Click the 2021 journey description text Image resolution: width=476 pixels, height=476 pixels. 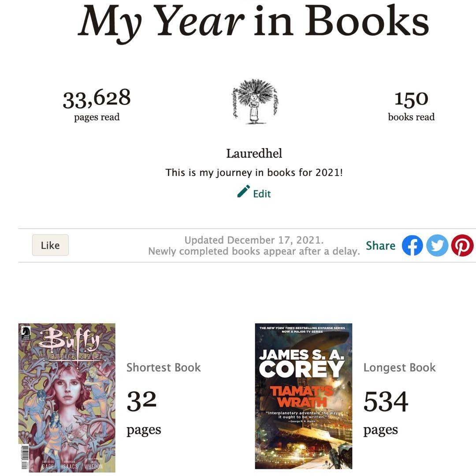pyautogui.click(x=254, y=172)
